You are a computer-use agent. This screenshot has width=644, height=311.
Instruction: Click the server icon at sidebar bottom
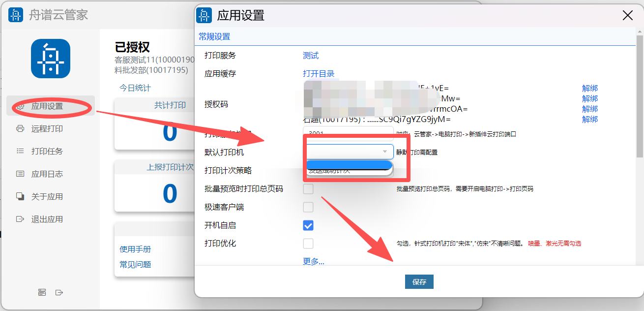[42, 293]
